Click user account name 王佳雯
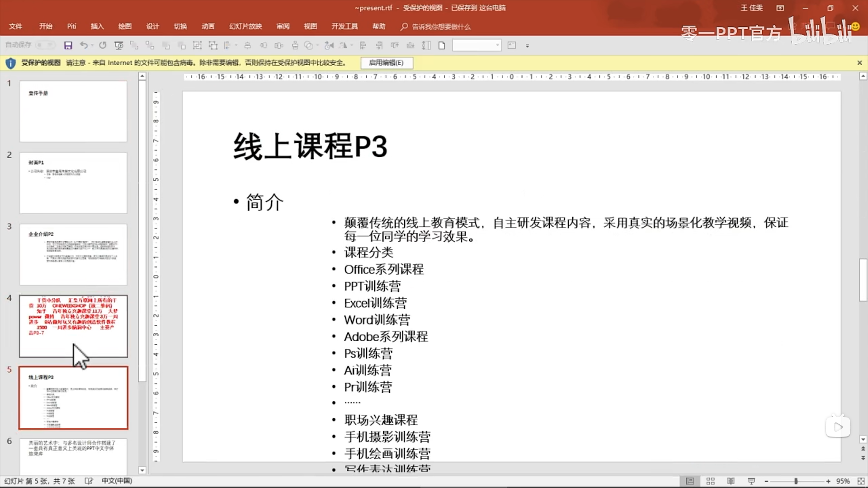Screen dimensions: 868x488 (x=751, y=8)
